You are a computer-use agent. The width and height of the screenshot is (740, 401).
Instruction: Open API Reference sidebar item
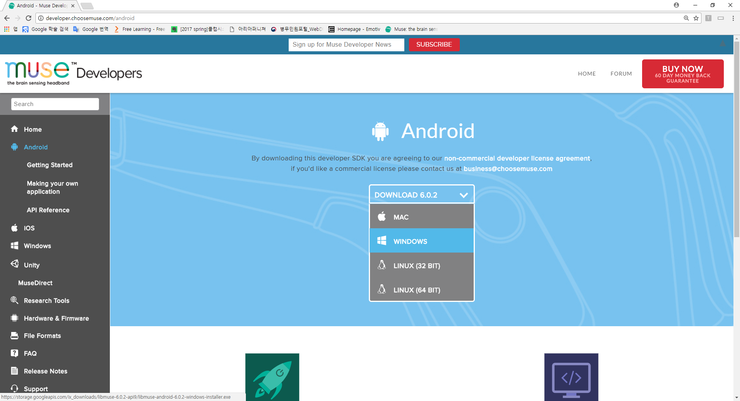(x=48, y=210)
